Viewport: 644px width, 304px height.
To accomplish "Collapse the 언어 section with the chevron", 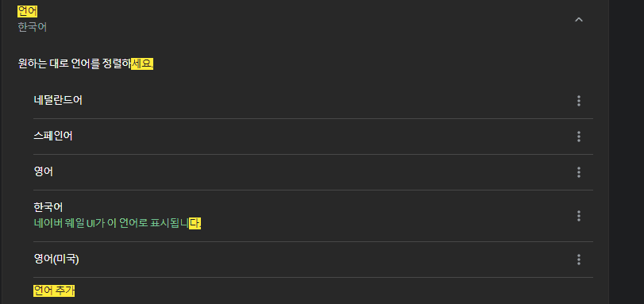I will click(x=579, y=19).
